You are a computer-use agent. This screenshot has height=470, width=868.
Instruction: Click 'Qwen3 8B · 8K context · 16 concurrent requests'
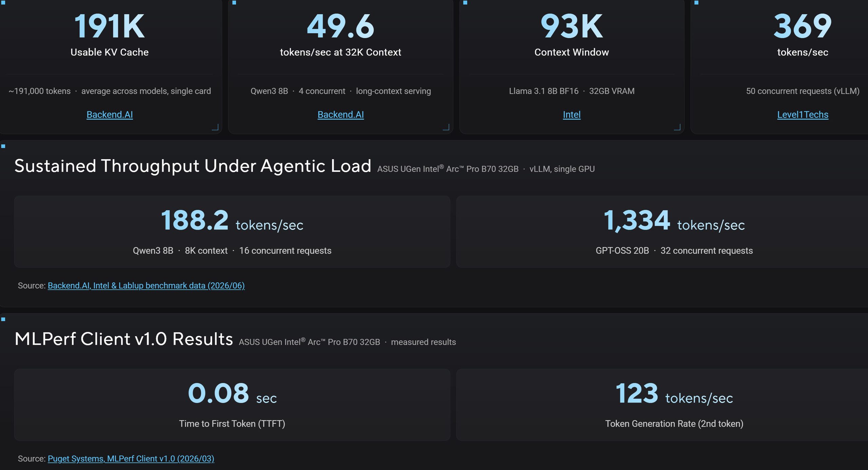pyautogui.click(x=232, y=251)
